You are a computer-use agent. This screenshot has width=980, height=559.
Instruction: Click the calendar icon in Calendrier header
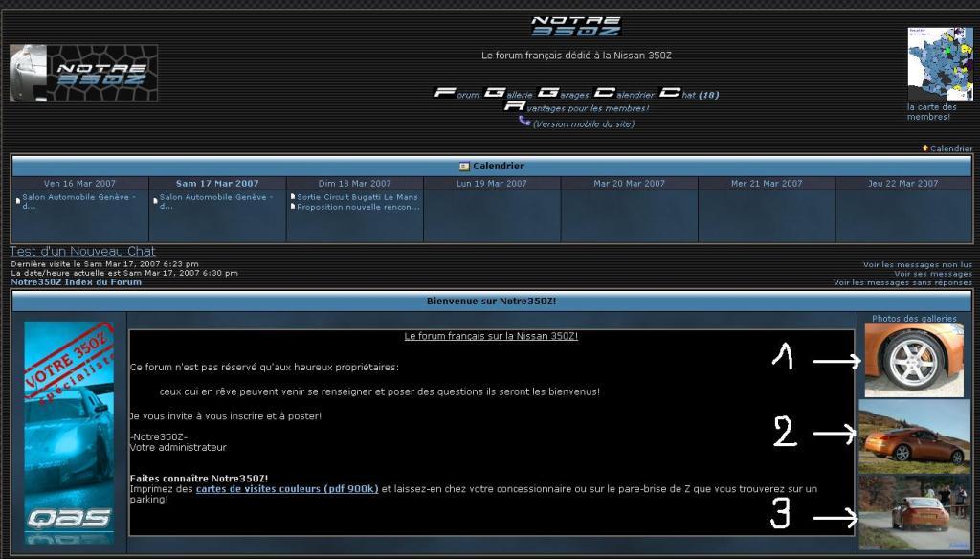coord(464,166)
